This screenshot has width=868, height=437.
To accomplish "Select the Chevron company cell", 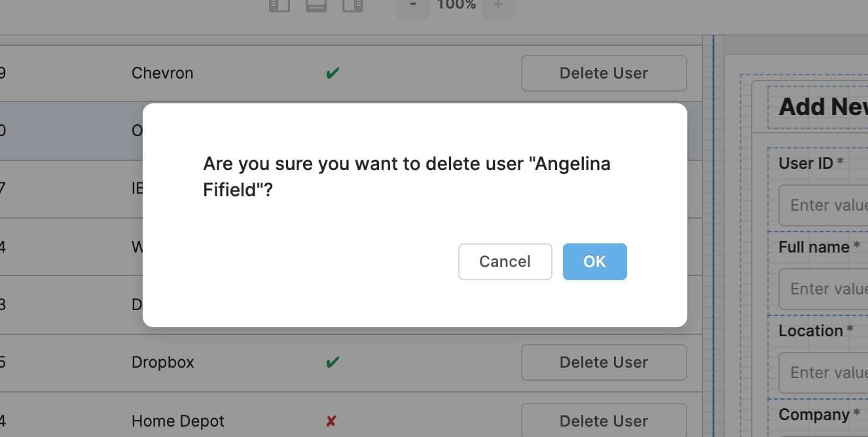I will tap(162, 73).
